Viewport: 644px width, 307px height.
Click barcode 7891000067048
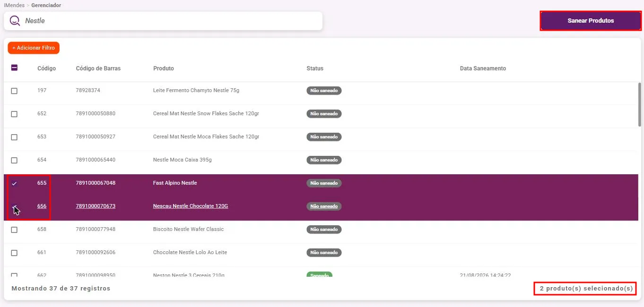point(96,183)
